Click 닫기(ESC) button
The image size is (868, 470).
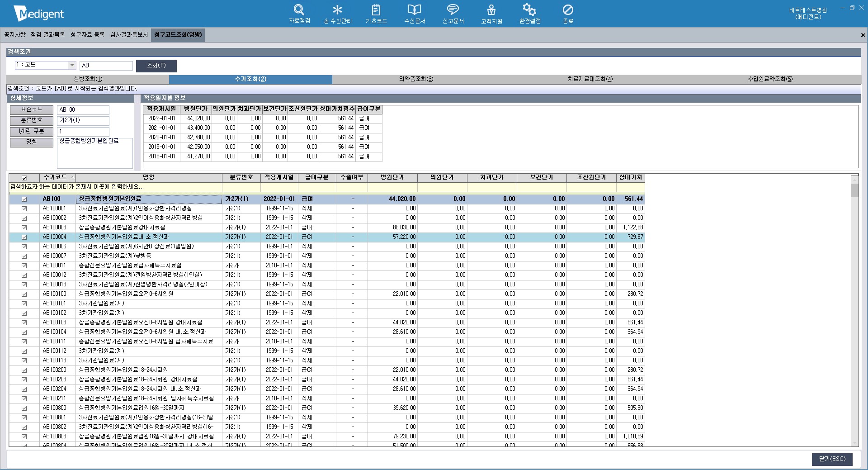click(x=832, y=459)
